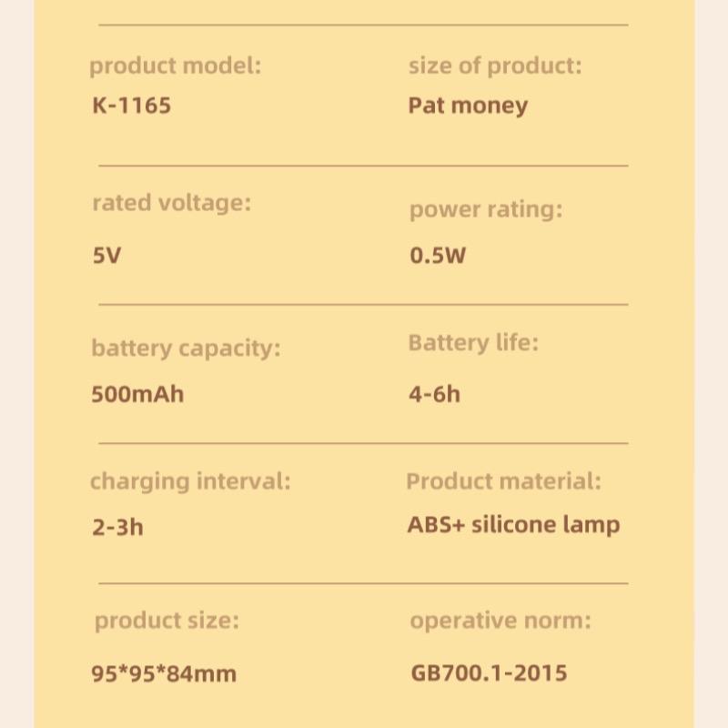Viewport: 728px width, 728px height.
Task: Select the "Pat money" text
Action: [x=468, y=106]
